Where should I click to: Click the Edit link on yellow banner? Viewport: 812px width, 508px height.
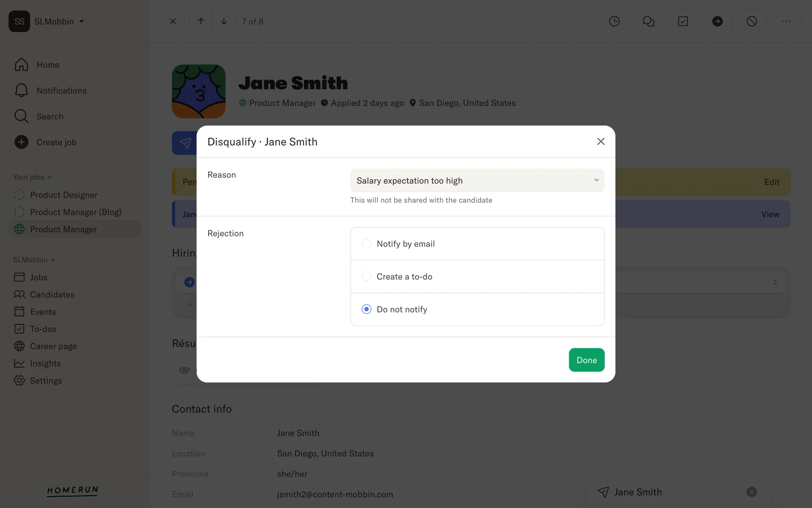(771, 182)
